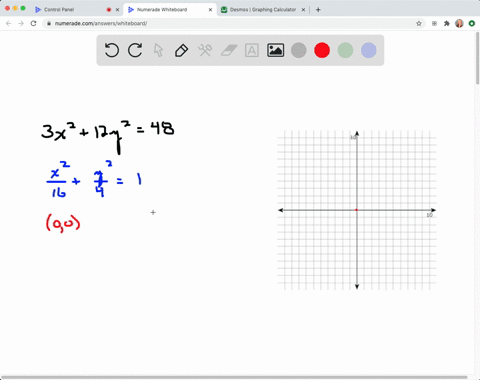Click the undo arrow in whiteboard toolbar
This screenshot has width=480, height=380.
(112, 50)
